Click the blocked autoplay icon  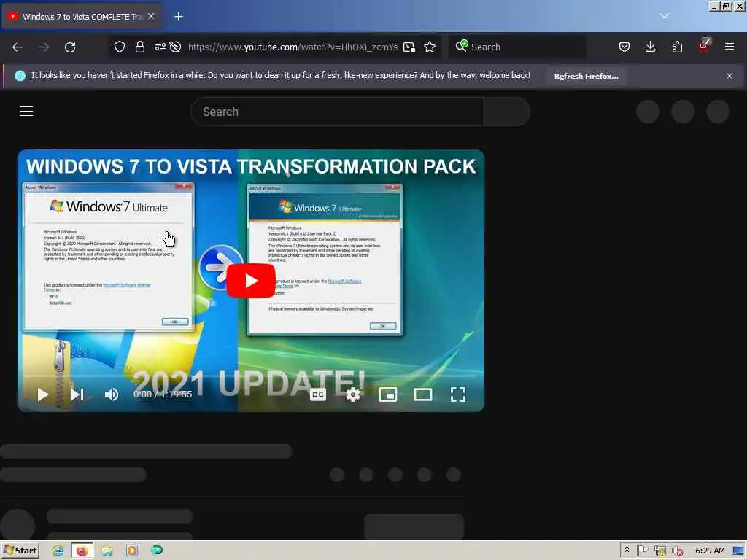coord(175,47)
